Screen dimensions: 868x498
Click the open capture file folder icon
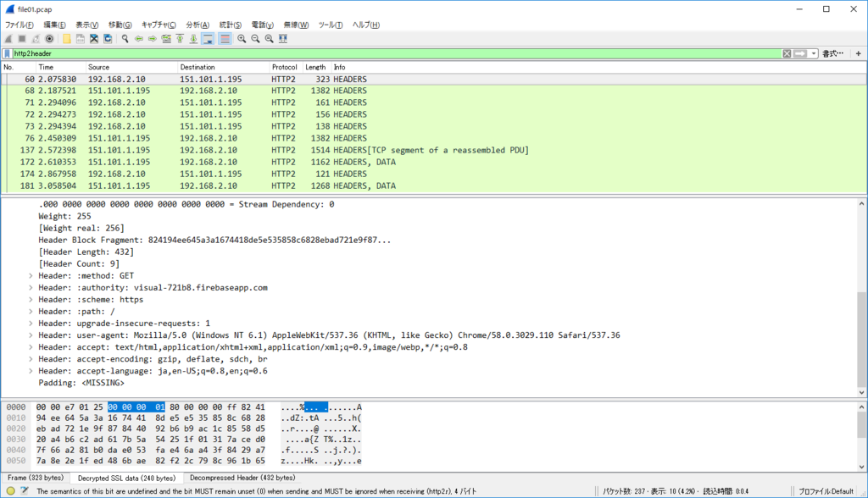click(66, 39)
